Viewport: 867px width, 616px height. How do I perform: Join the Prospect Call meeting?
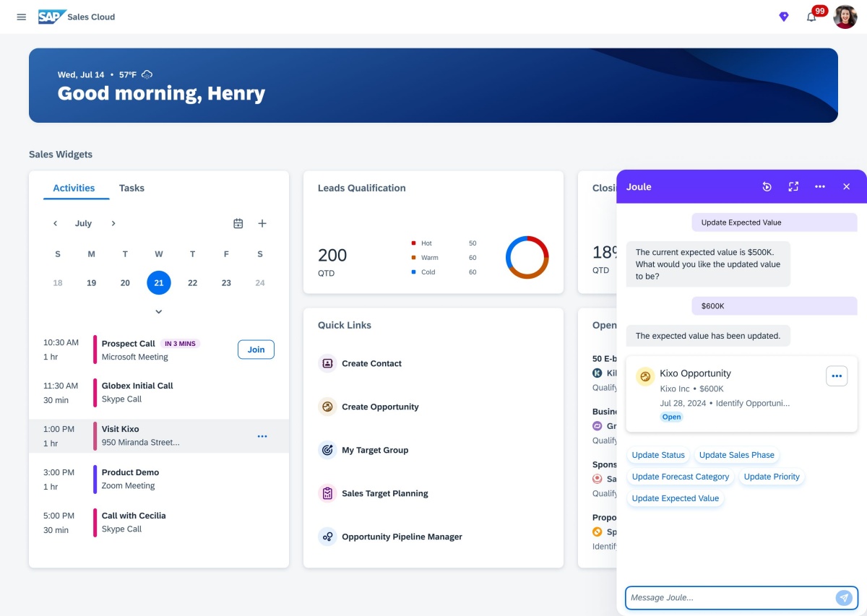(256, 350)
